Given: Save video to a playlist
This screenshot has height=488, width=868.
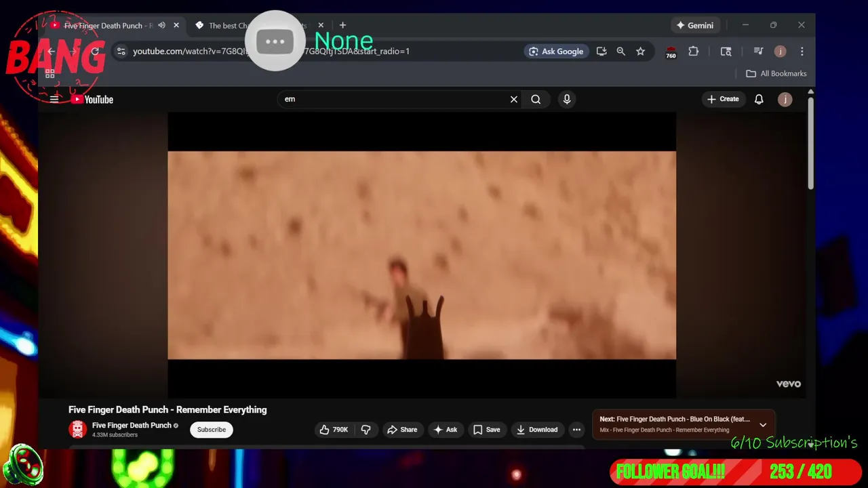Looking at the screenshot, I should [487, 430].
